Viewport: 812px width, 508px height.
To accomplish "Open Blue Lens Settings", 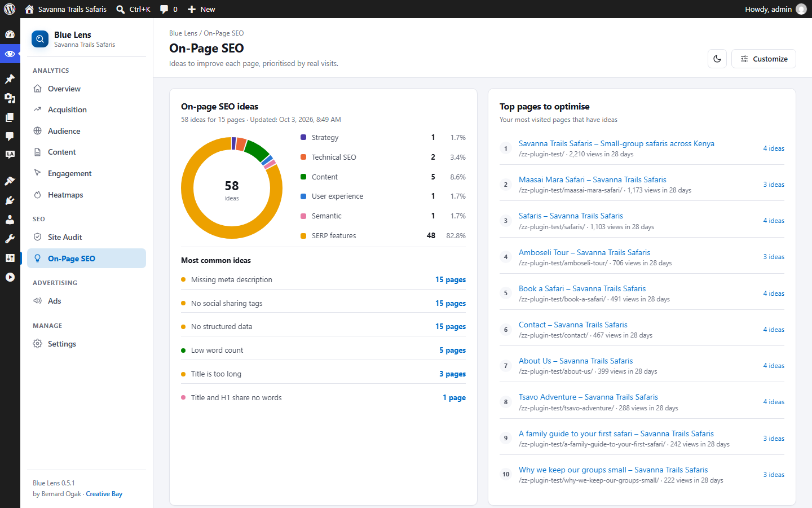I will (86, 344).
